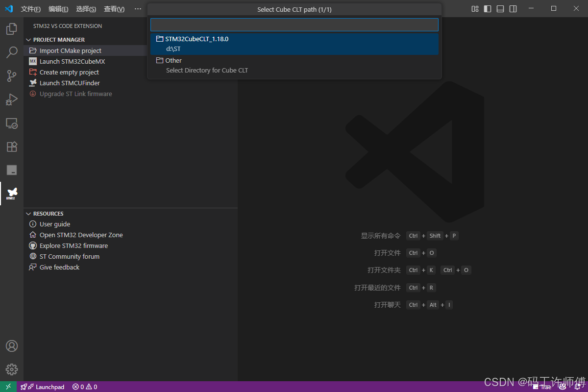Click the 打开聊天 shortcut label
This screenshot has height=392, width=588.
pos(388,305)
